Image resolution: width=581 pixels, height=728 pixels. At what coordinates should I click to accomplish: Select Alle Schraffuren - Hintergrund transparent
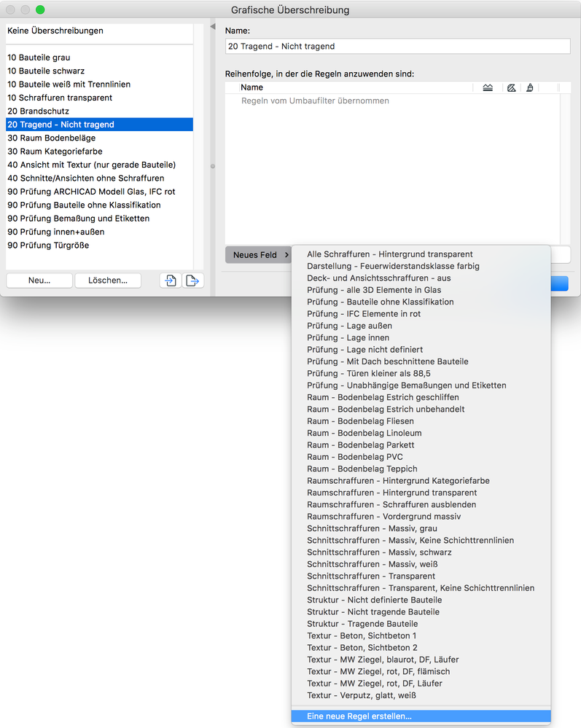[x=390, y=254]
